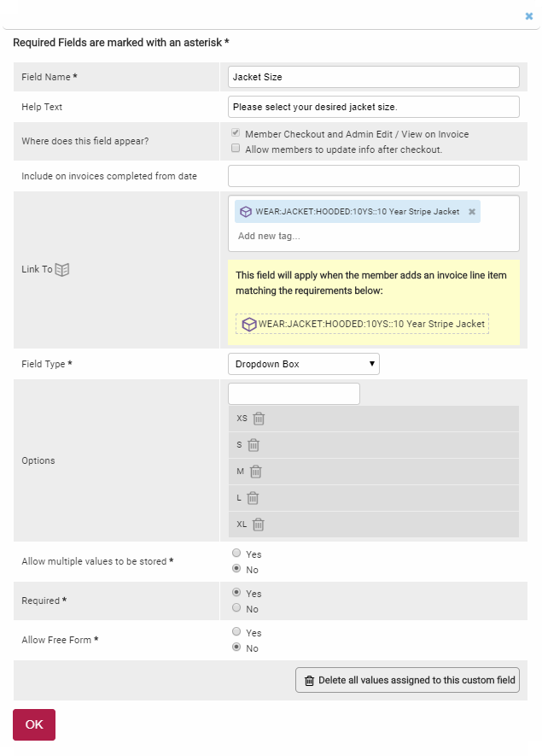Close the dialog with top-right X
Viewport: 542px width, 756px height.
(529, 15)
